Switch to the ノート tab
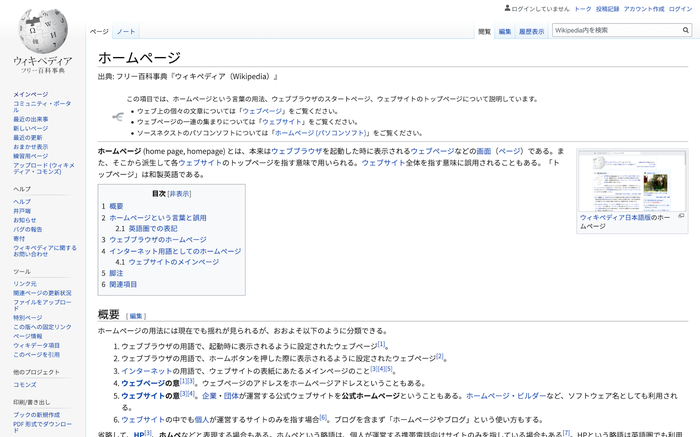Screen dimensions: 700x437 click(126, 31)
